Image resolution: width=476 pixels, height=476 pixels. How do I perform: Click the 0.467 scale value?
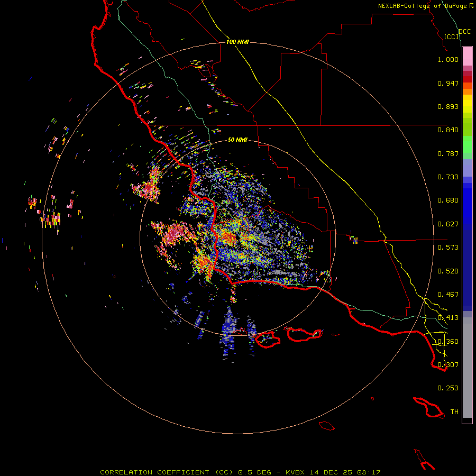pyautogui.click(x=448, y=295)
